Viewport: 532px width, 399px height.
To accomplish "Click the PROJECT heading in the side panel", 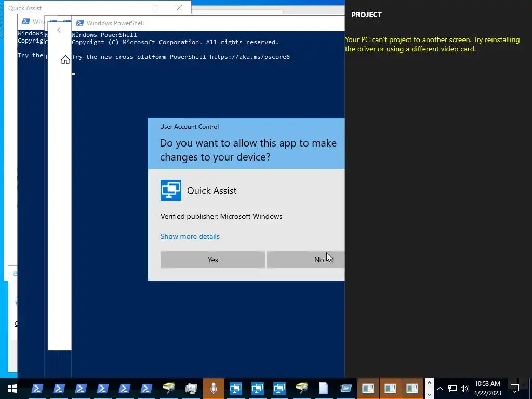I will [366, 15].
